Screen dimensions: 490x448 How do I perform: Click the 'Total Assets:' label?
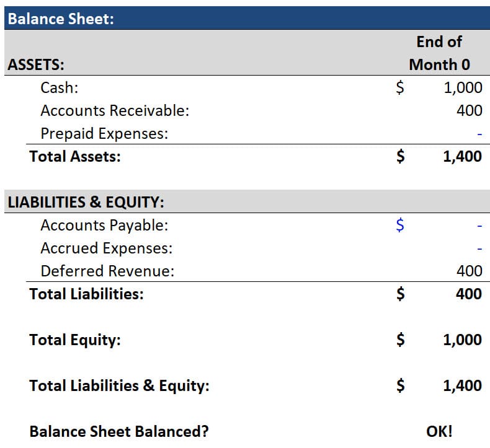(75, 156)
